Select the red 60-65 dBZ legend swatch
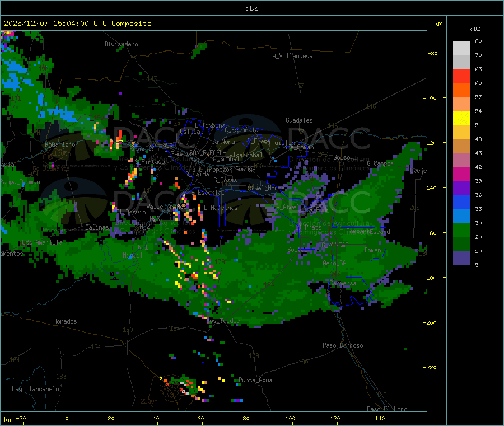Screen dimensions: 504x426 click(461, 76)
